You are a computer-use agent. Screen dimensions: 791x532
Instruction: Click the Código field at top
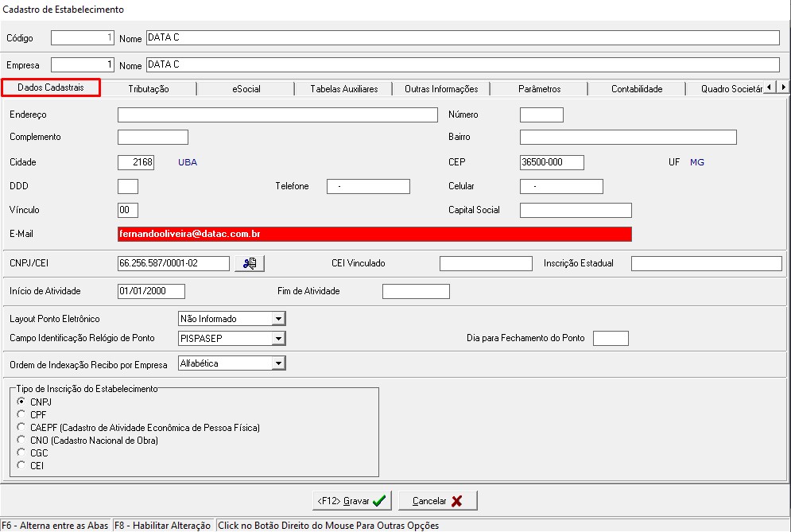pyautogui.click(x=82, y=38)
